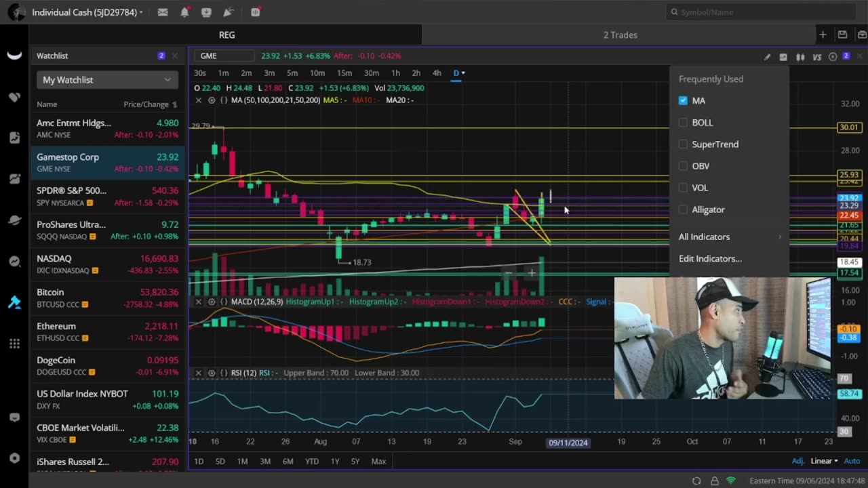Viewport: 868px width, 488px height.
Task: Sort watchlist by Price/Change column
Action: click(x=150, y=104)
